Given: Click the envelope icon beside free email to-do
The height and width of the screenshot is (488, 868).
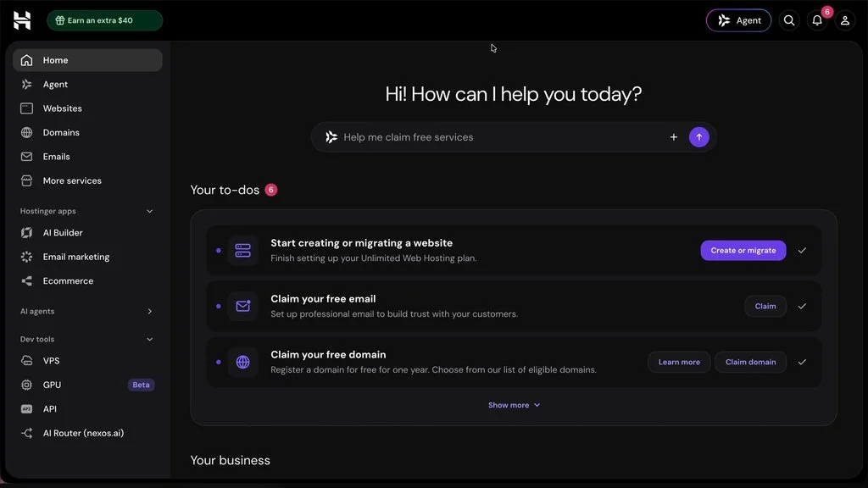Looking at the screenshot, I should pos(243,306).
